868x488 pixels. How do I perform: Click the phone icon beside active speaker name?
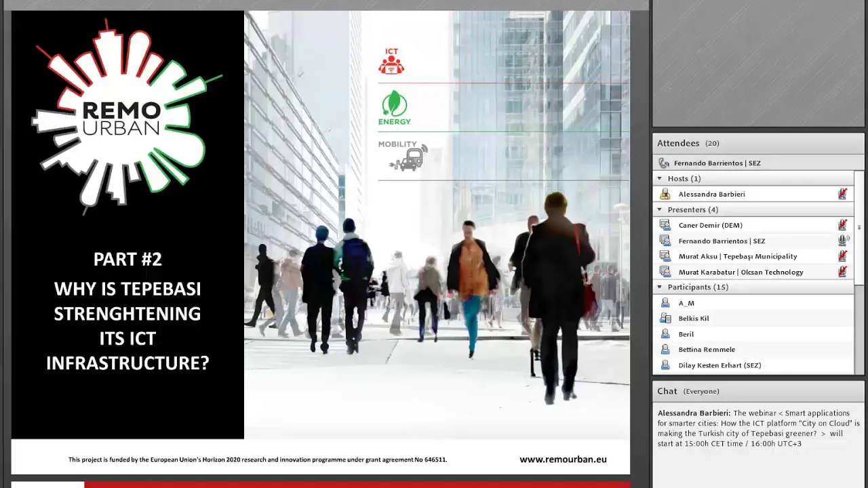pos(664,163)
